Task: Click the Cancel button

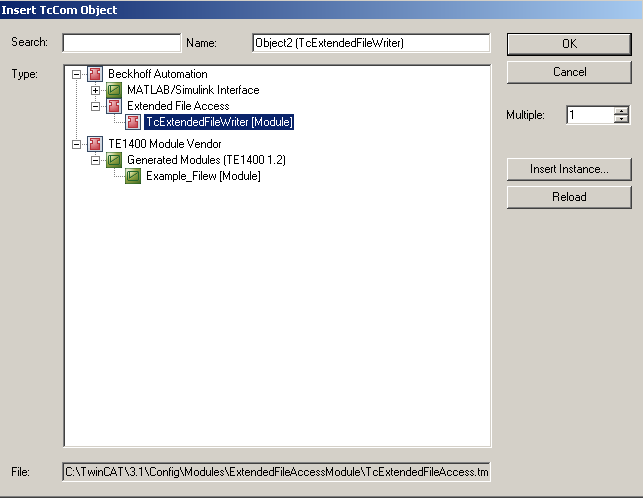Action: (569, 72)
